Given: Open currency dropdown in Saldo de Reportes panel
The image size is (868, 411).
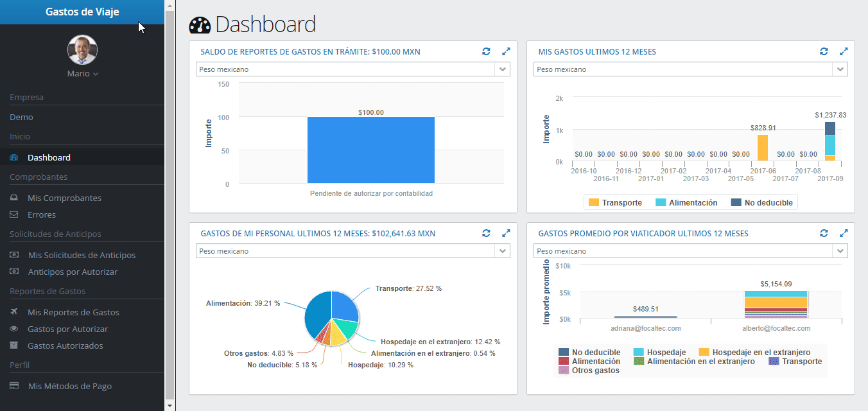Looking at the screenshot, I should (353, 69).
